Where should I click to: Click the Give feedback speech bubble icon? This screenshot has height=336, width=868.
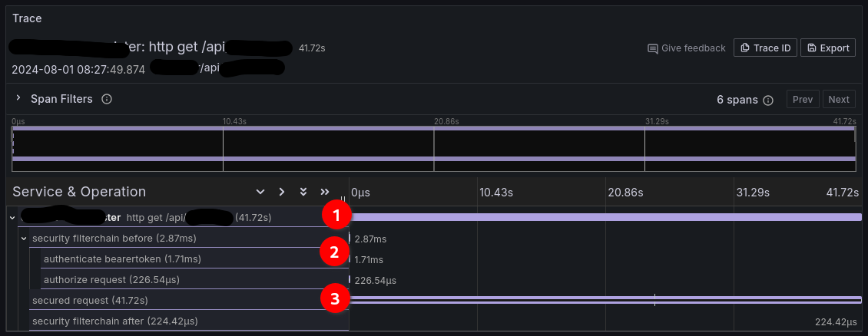[653, 48]
